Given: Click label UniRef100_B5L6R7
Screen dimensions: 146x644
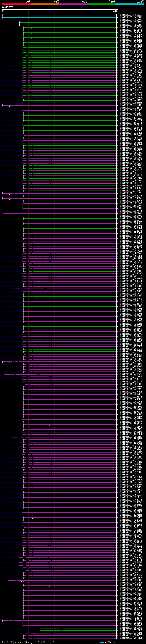Looking at the screenshot, I should click(x=131, y=631).
